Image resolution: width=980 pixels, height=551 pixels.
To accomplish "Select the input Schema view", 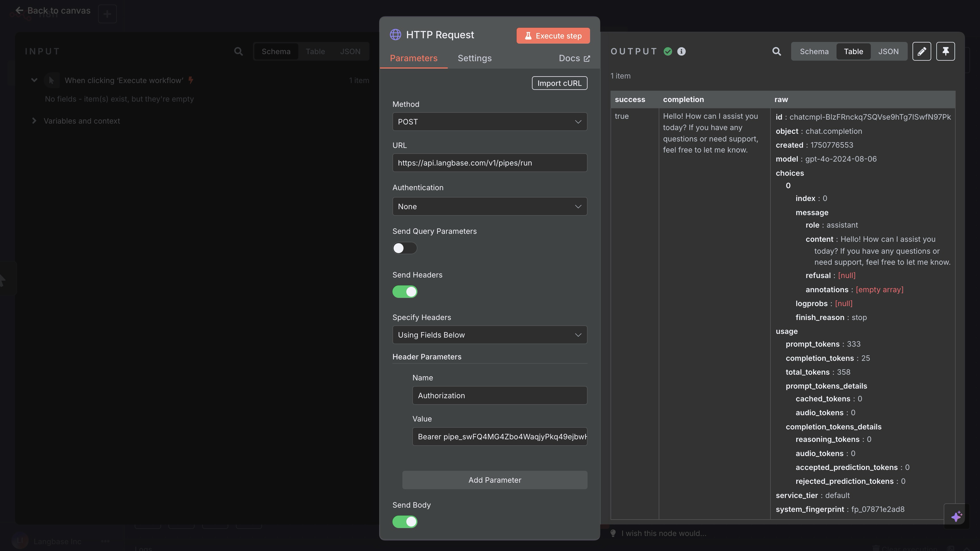I will point(276,51).
